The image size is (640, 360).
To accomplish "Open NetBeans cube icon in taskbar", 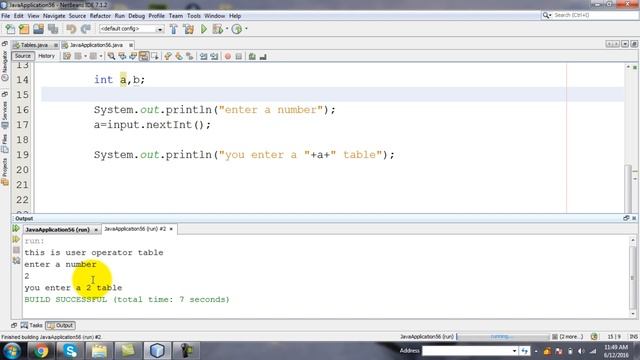I will tap(157, 351).
